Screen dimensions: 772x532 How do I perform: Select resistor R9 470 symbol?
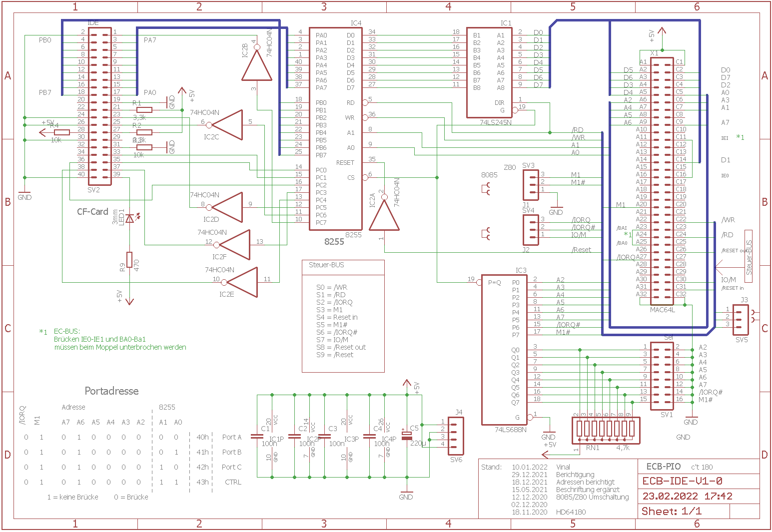pos(129,260)
